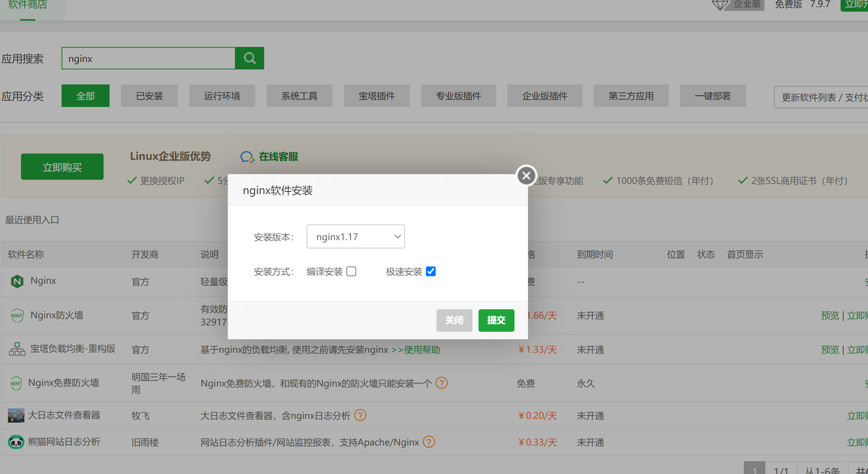Click the Nginx防火墙 WAF shield icon
The image size is (868, 474).
[17, 315]
